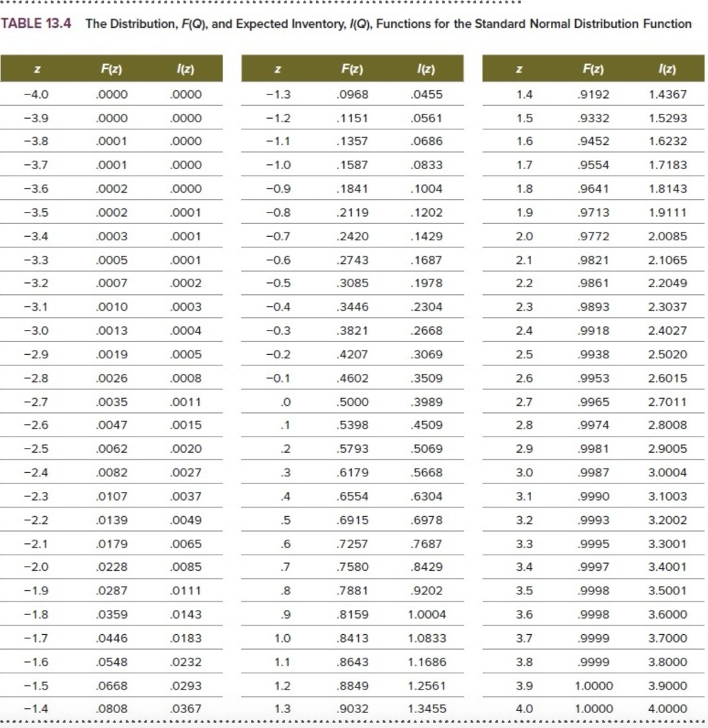
Task: Click the I(z) value 1.0833
Action: pos(427,638)
